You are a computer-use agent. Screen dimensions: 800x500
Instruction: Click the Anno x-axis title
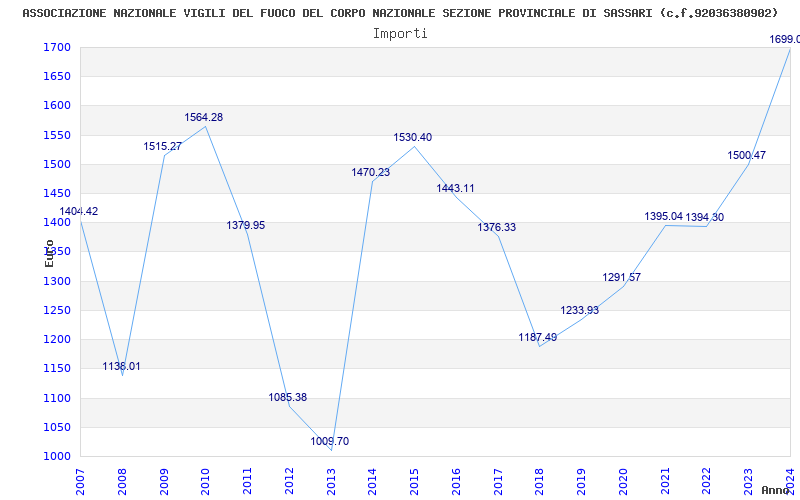coord(774,490)
